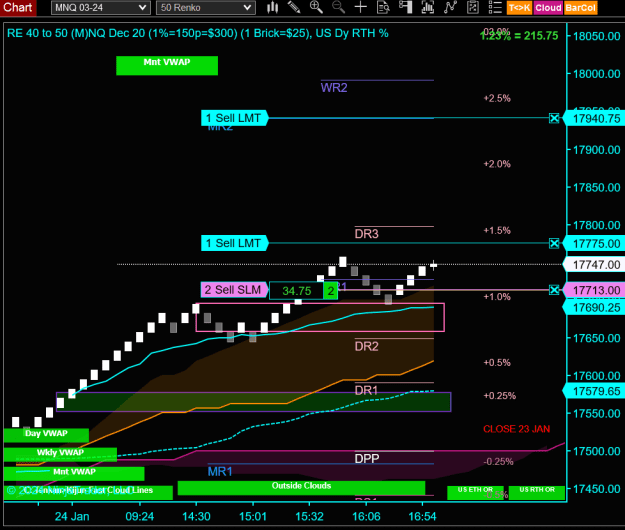Click the zoom out magnifier icon

(x=338, y=8)
